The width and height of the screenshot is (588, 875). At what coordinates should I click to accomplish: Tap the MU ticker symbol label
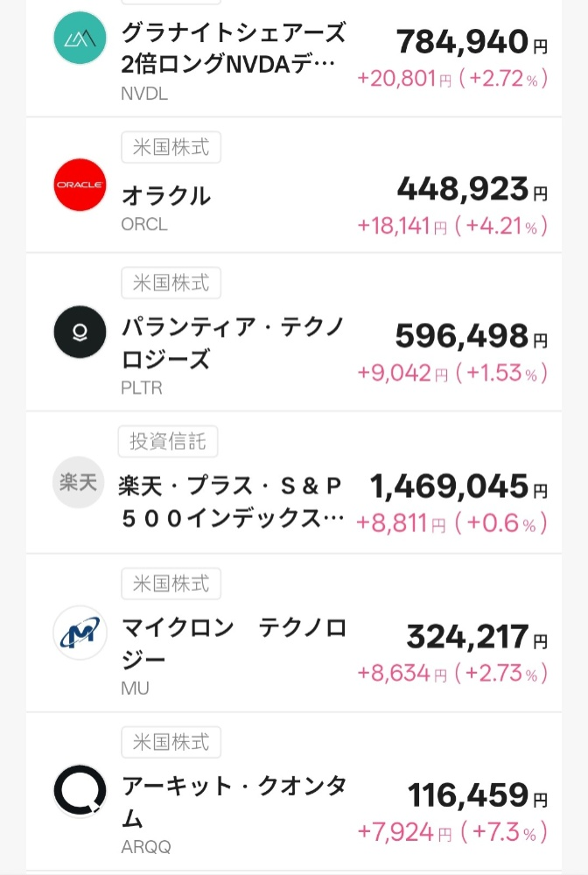[135, 689]
